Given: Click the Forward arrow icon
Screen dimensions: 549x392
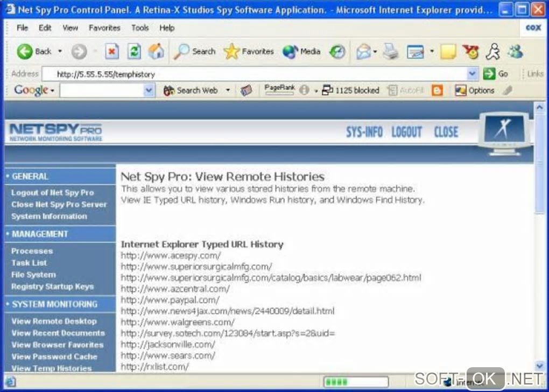Looking at the screenshot, I should click(x=79, y=52).
